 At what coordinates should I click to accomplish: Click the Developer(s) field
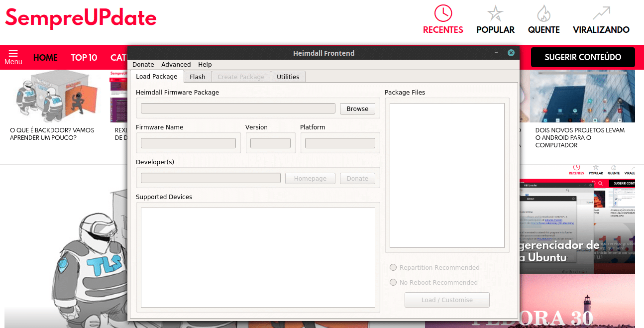(211, 178)
